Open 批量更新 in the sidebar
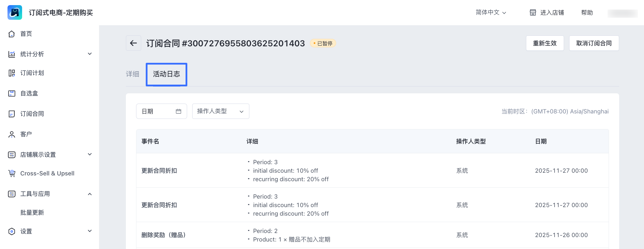 click(32, 213)
